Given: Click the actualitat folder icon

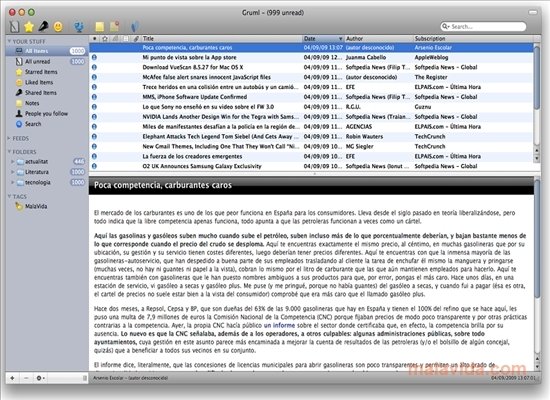Looking at the screenshot, I should pos(20,162).
